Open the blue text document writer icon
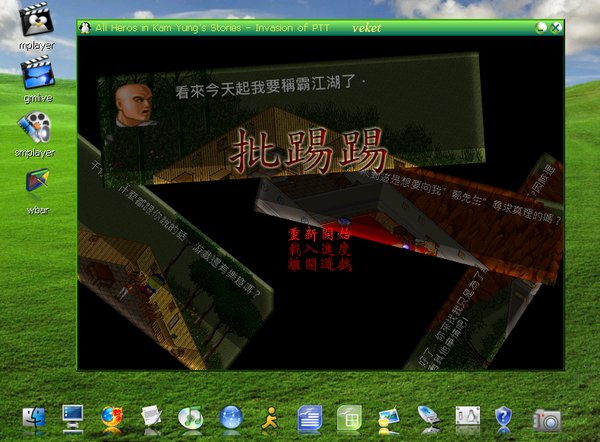 tap(310, 418)
